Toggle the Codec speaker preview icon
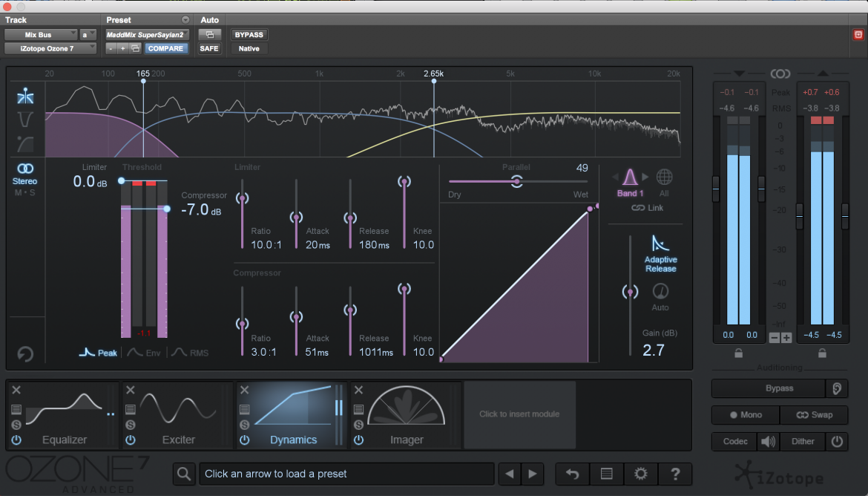 [x=769, y=442]
